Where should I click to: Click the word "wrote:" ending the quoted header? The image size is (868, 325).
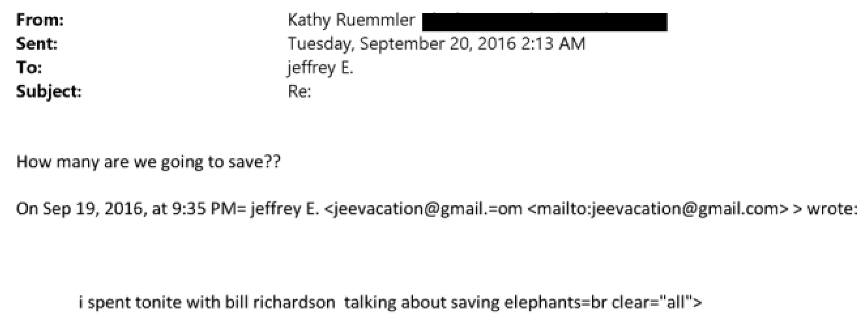pos(832,208)
